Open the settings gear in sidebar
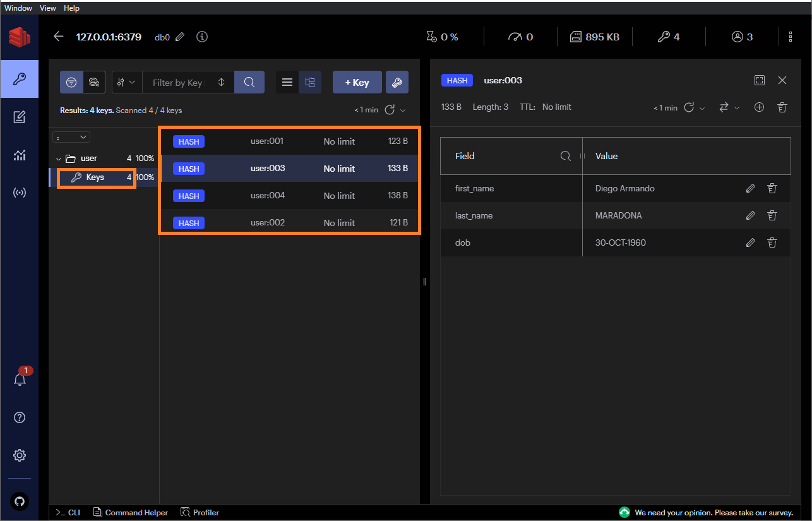Screen dimensions: 812x521 point(19,455)
